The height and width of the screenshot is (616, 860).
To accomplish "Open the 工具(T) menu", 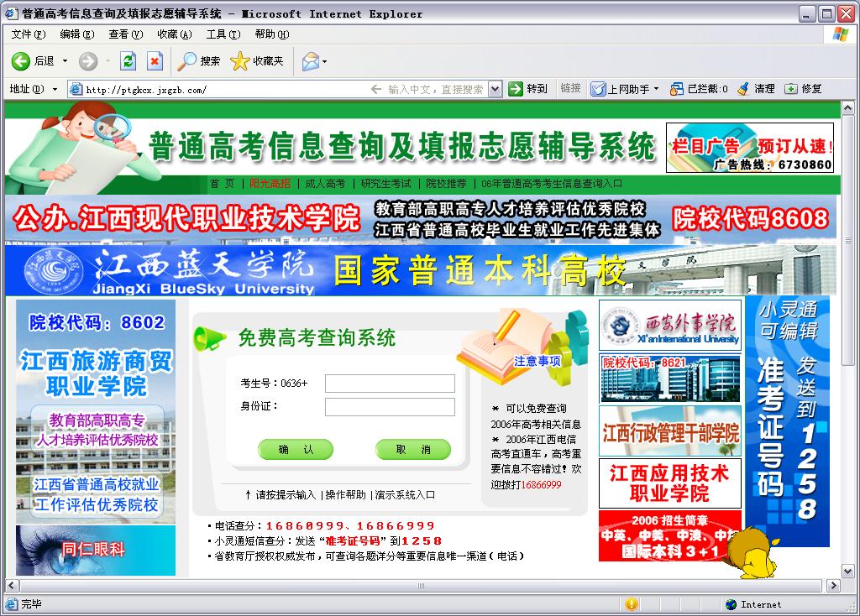I will [x=223, y=34].
